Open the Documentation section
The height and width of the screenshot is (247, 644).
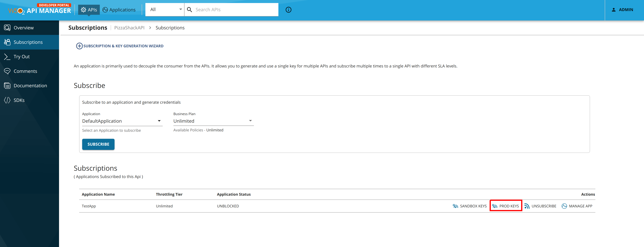pos(30,85)
